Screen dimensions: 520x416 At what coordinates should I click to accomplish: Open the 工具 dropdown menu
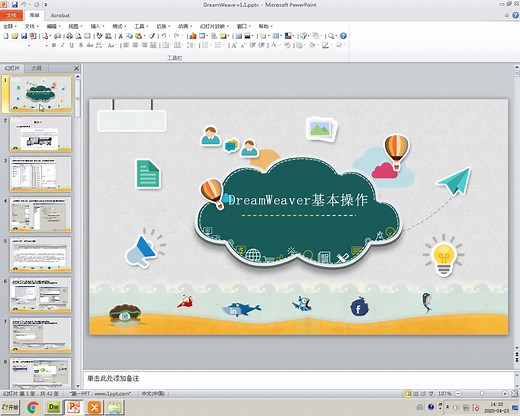[141, 26]
